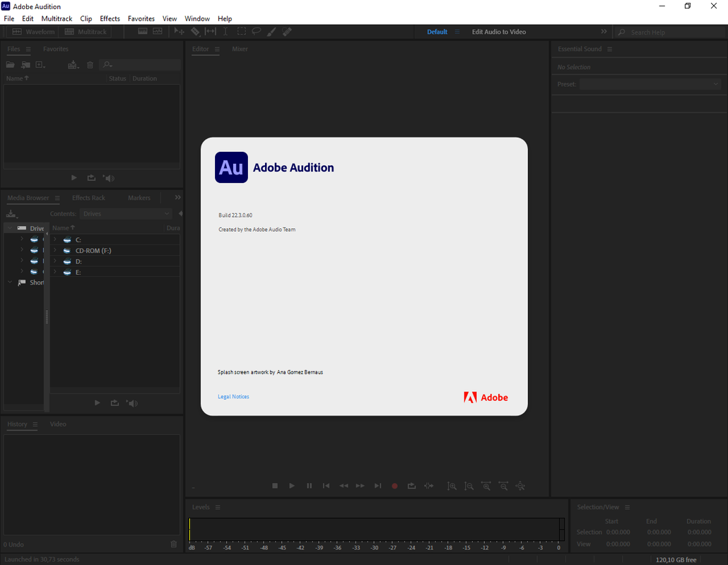Screen dimensions: 728x565
Task: Open the Preset dropdown in Essential Sound
Action: [650, 84]
